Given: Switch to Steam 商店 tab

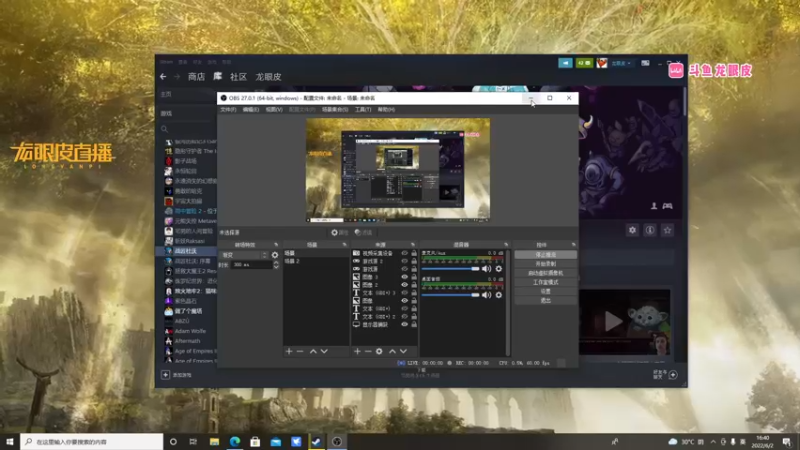Looking at the screenshot, I should pos(196,77).
